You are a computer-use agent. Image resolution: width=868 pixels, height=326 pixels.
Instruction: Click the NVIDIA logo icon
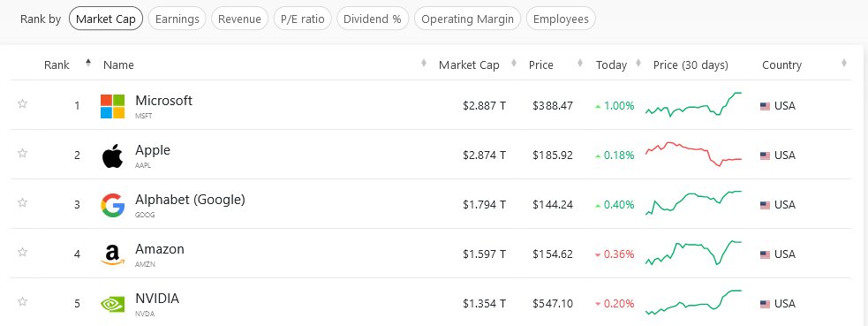pyautogui.click(x=112, y=304)
